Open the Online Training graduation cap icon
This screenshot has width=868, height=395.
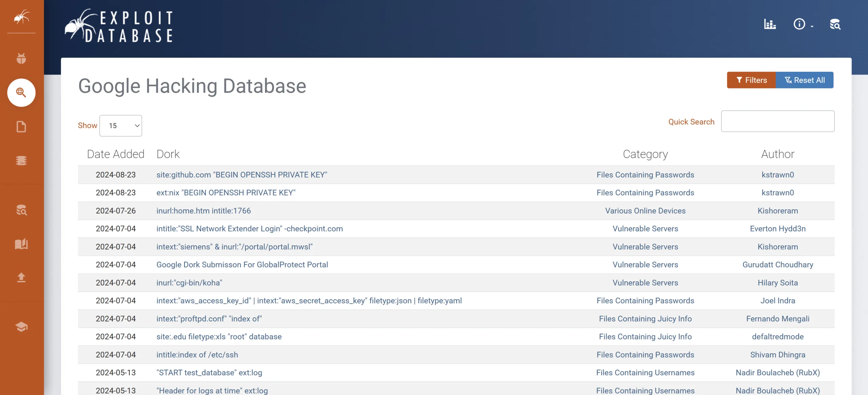[21, 327]
